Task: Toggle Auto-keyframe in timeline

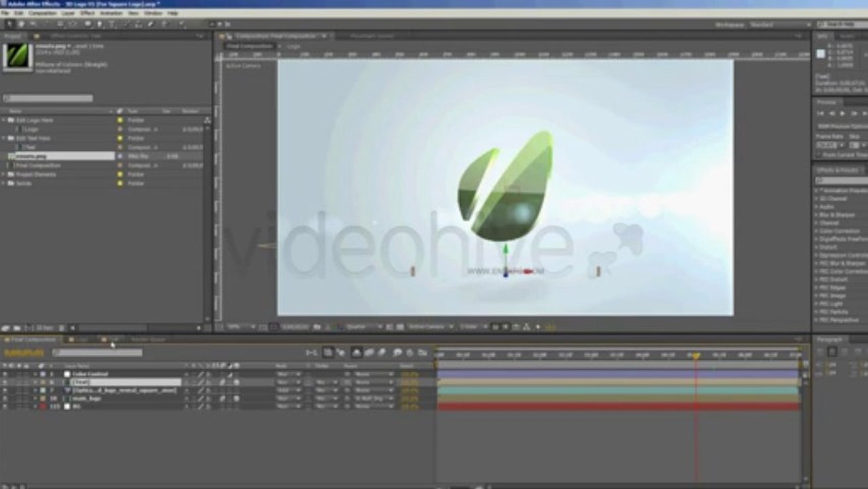Action: (x=411, y=352)
